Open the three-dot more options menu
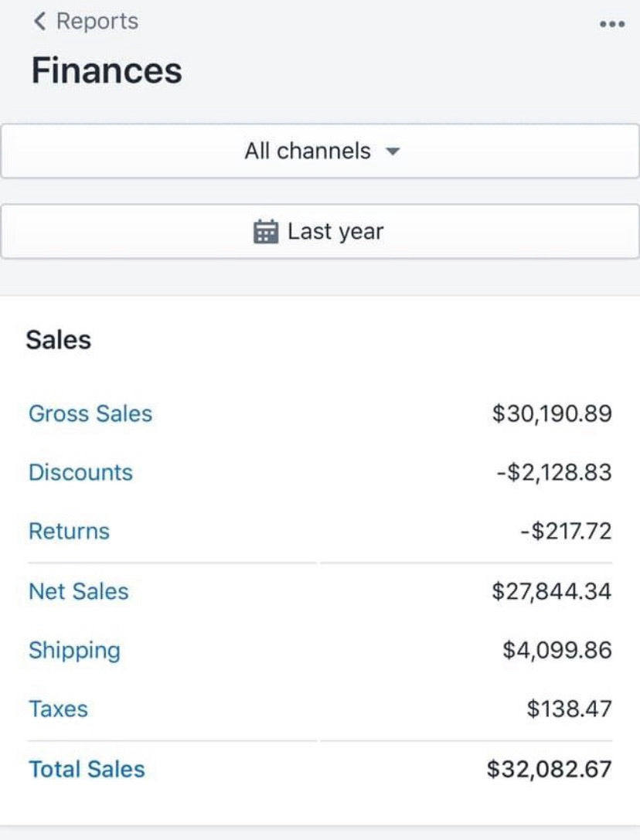The width and height of the screenshot is (640, 840). 611,24
